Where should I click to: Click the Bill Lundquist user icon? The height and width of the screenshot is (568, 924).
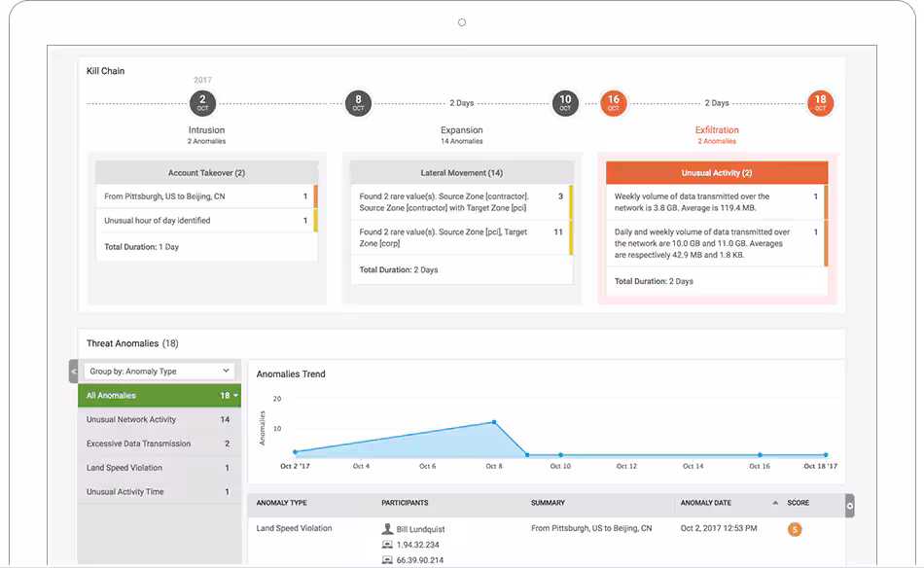coord(388,529)
